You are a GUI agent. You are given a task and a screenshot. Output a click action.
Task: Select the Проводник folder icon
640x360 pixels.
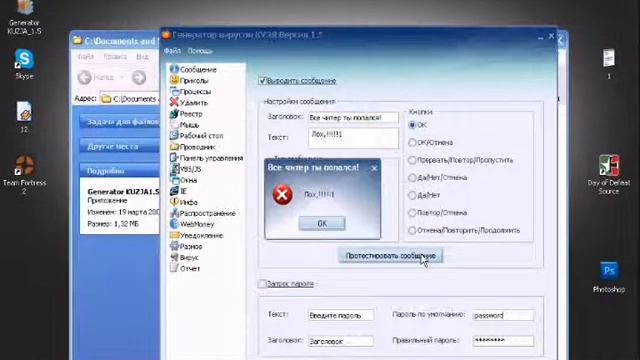click(174, 147)
